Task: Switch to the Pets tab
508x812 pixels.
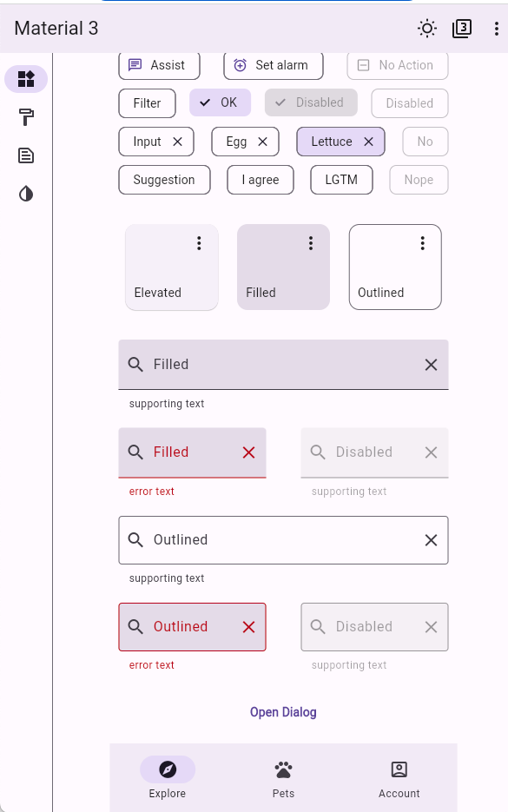Action: [283, 777]
